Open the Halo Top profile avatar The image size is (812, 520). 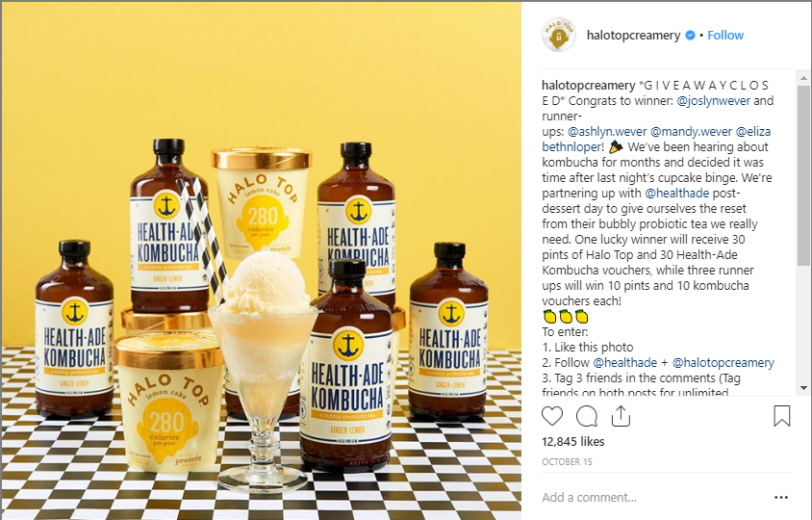(558, 36)
